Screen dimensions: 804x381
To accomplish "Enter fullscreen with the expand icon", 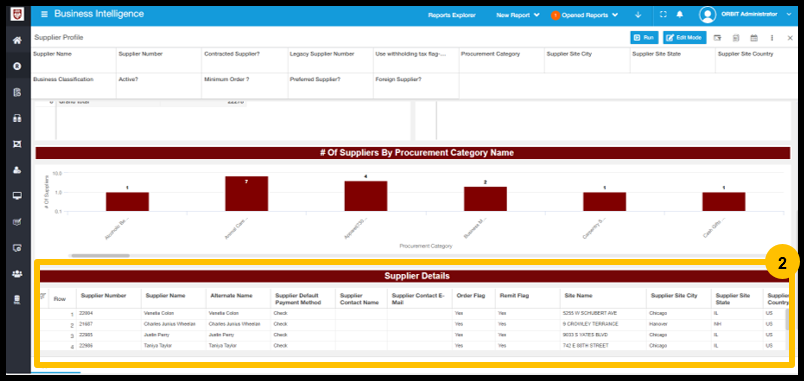I will (663, 15).
